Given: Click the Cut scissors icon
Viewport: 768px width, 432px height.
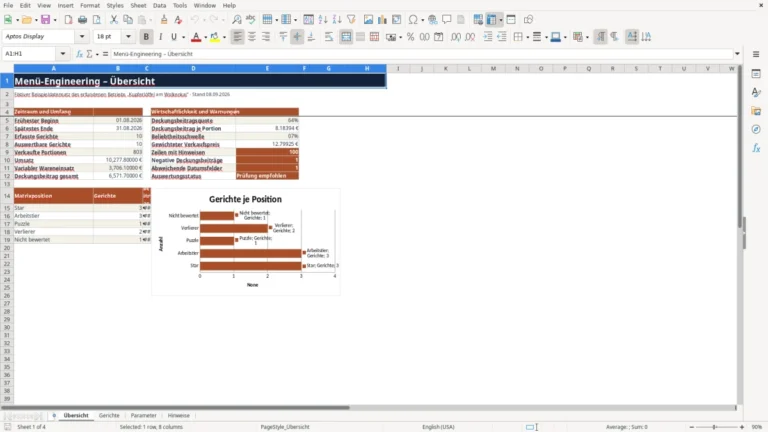Looking at the screenshot, I should point(114,20).
